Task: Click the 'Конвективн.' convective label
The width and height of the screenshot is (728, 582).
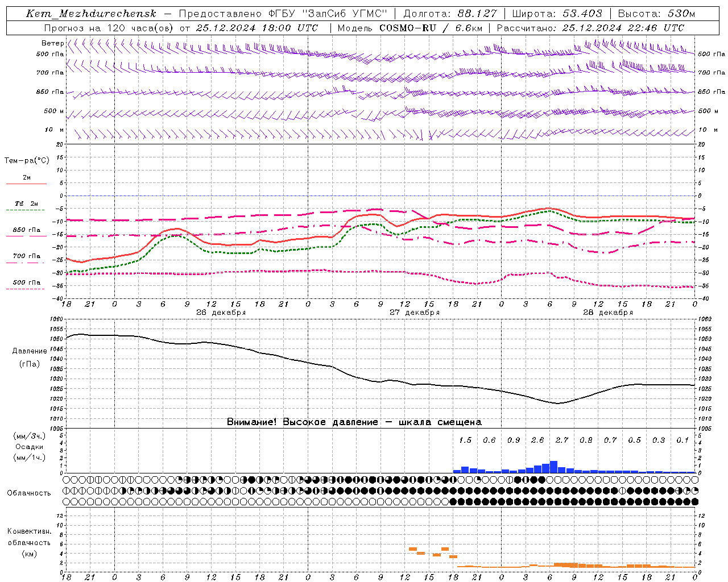Action: pos(30,531)
